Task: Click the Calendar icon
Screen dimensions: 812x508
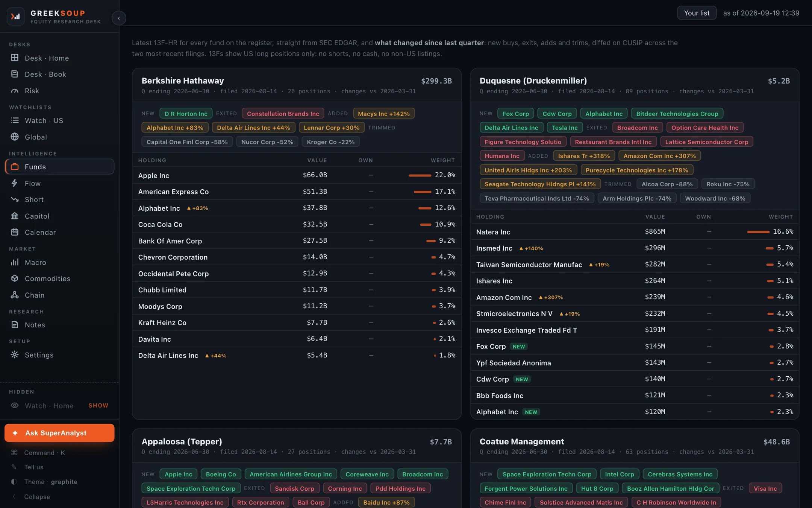Action: click(15, 232)
